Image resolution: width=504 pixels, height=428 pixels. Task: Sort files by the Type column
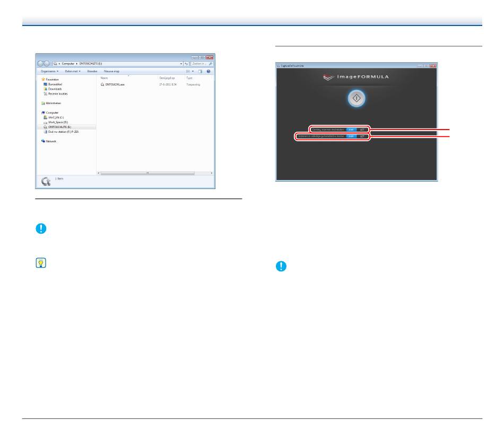coord(189,78)
